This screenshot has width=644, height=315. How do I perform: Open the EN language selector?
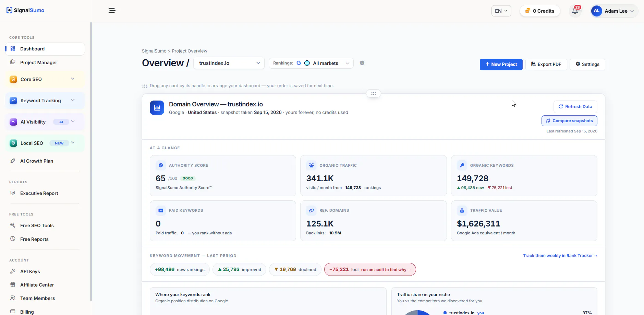coord(501,11)
